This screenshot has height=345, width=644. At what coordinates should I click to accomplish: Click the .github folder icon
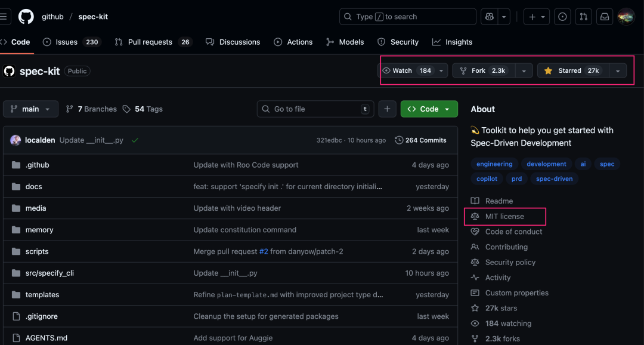pos(16,165)
